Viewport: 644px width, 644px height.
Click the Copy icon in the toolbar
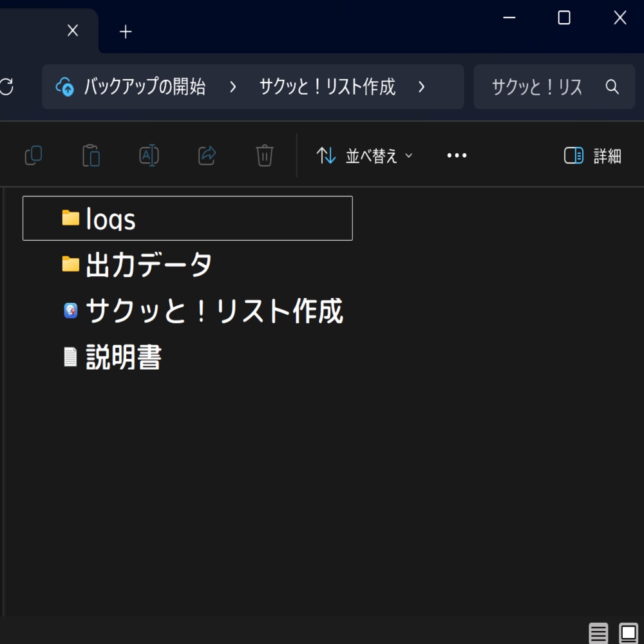[x=33, y=155]
